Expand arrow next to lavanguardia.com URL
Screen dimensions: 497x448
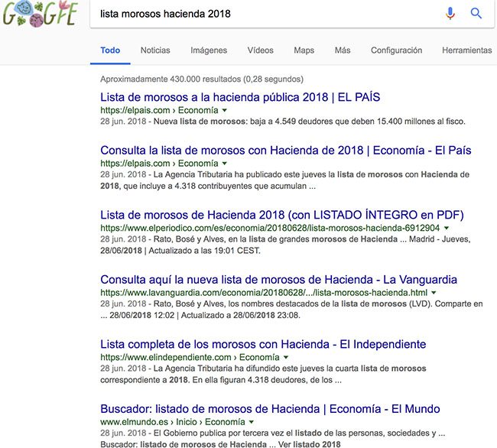(434, 293)
